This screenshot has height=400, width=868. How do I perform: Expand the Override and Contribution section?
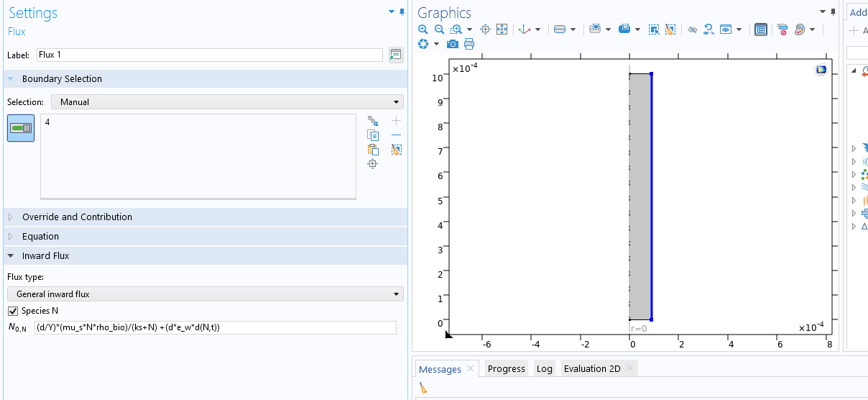click(77, 217)
